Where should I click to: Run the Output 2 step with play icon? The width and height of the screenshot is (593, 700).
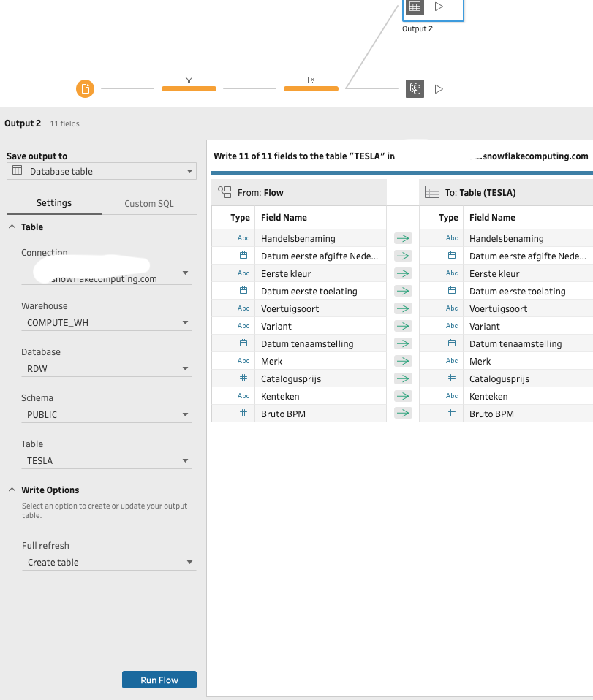coord(439,7)
